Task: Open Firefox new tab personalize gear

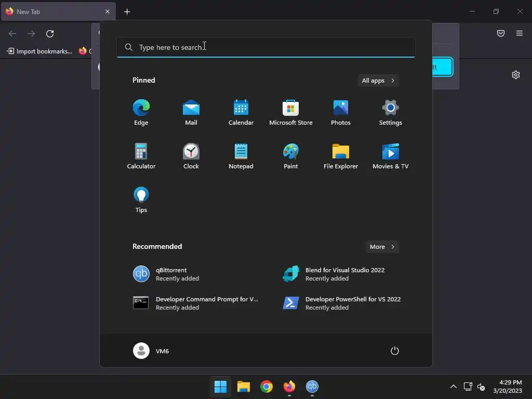Action: click(x=516, y=75)
